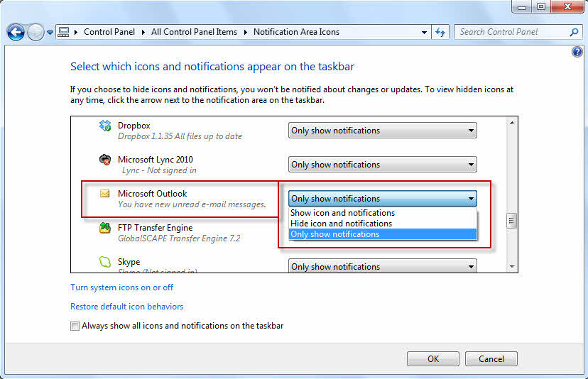Viewport: 588px width, 379px height.
Task: Click the computer icon in address bar
Action: [63, 32]
